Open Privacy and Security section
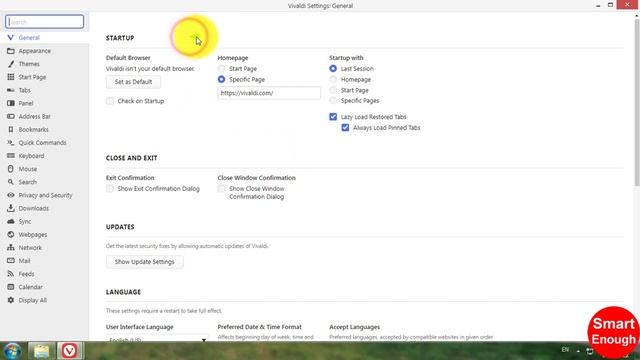Viewport: 640px width, 360px height. pyautogui.click(x=45, y=195)
